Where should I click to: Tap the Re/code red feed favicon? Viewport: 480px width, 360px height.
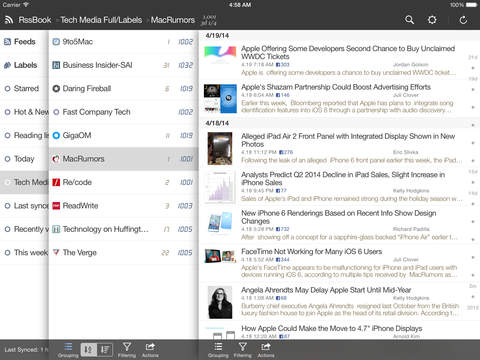pos(56,182)
